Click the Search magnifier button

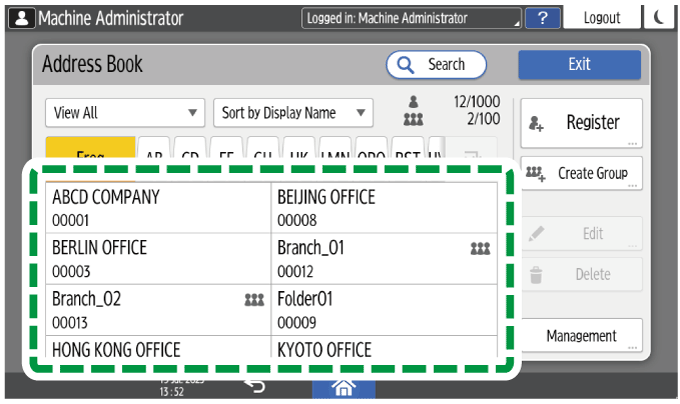pyautogui.click(x=436, y=64)
